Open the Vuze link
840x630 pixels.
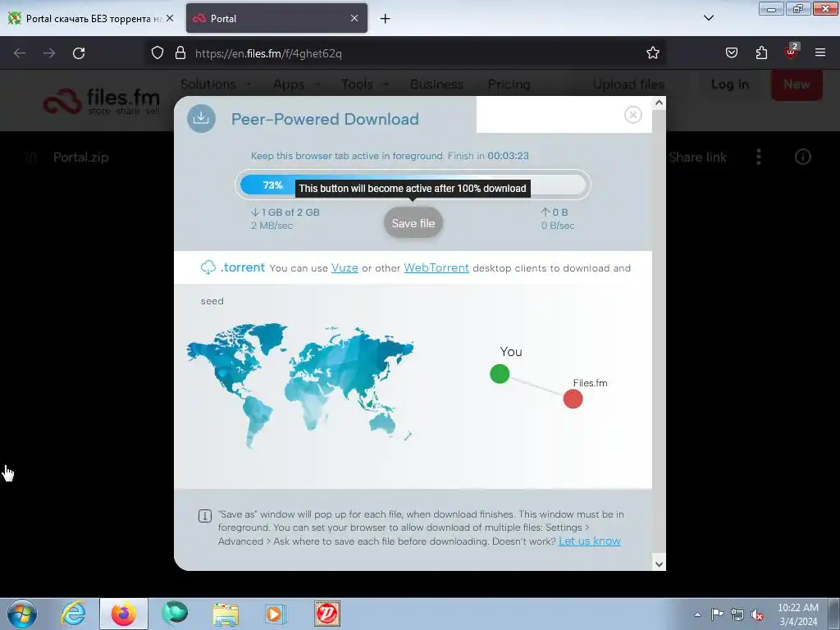point(345,268)
